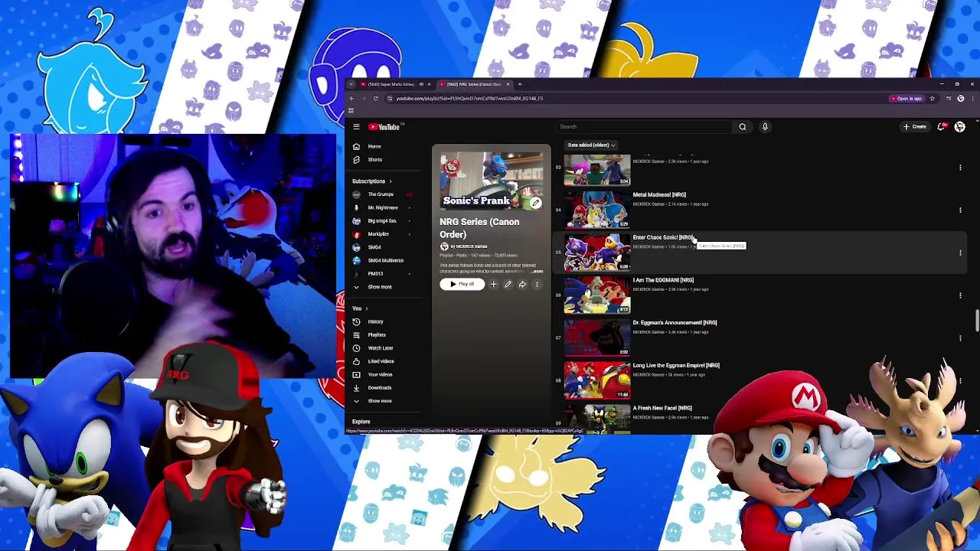Open Metal Madness video thumbnail
Image resolution: width=980 pixels, height=551 pixels.
pyautogui.click(x=597, y=210)
